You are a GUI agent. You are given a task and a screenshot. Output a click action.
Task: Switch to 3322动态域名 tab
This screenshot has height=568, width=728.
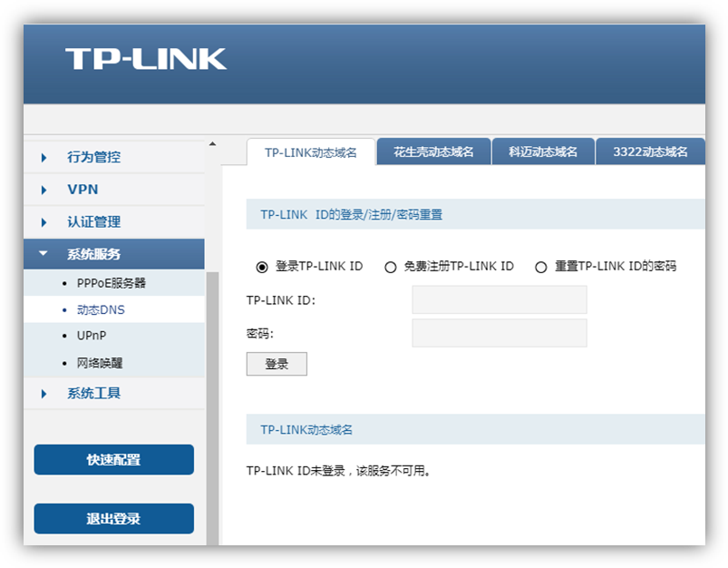[650, 152]
